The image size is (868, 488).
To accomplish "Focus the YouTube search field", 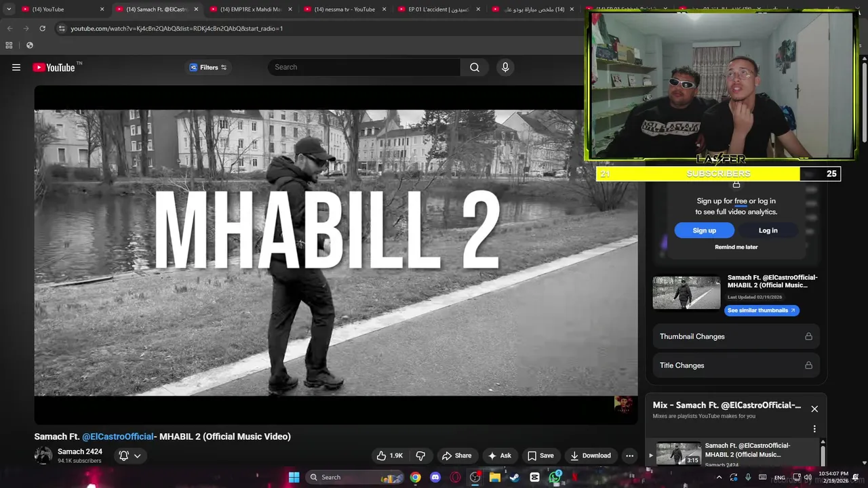I will (365, 67).
